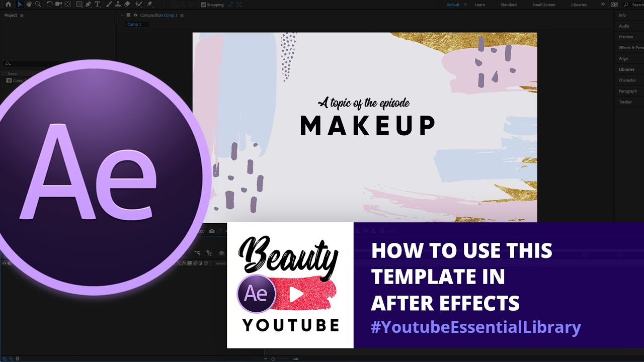Switch to the Small Screen workspace
The width and height of the screenshot is (644, 362).
pyautogui.click(x=544, y=5)
